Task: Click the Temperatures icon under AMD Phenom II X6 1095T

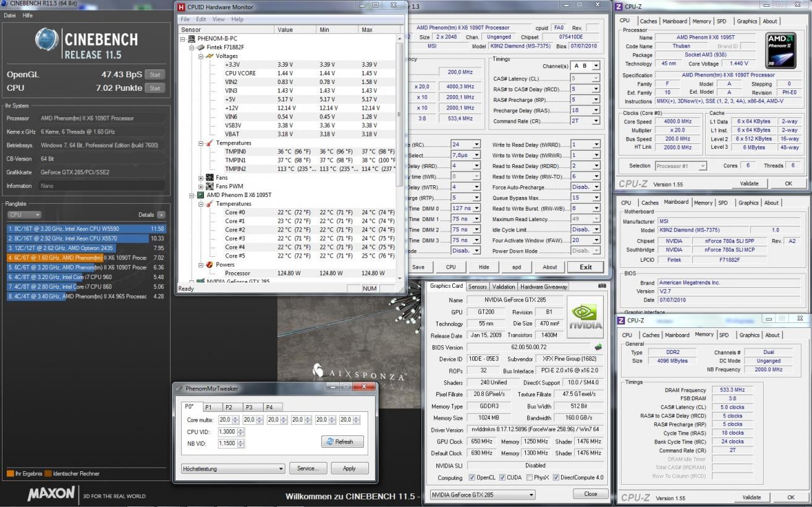Action: [x=210, y=203]
